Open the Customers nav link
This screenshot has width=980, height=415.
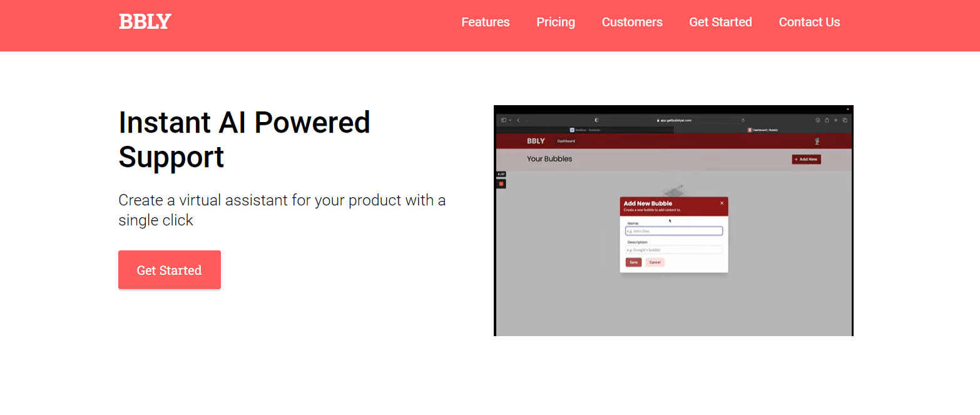pyautogui.click(x=632, y=22)
